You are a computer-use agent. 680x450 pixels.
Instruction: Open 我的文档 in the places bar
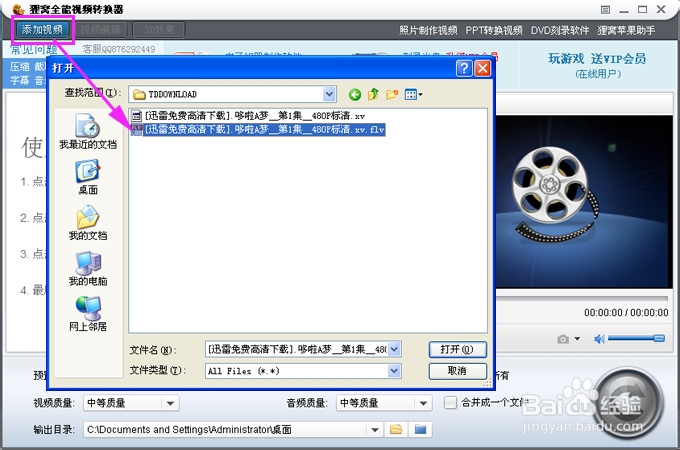(x=88, y=223)
